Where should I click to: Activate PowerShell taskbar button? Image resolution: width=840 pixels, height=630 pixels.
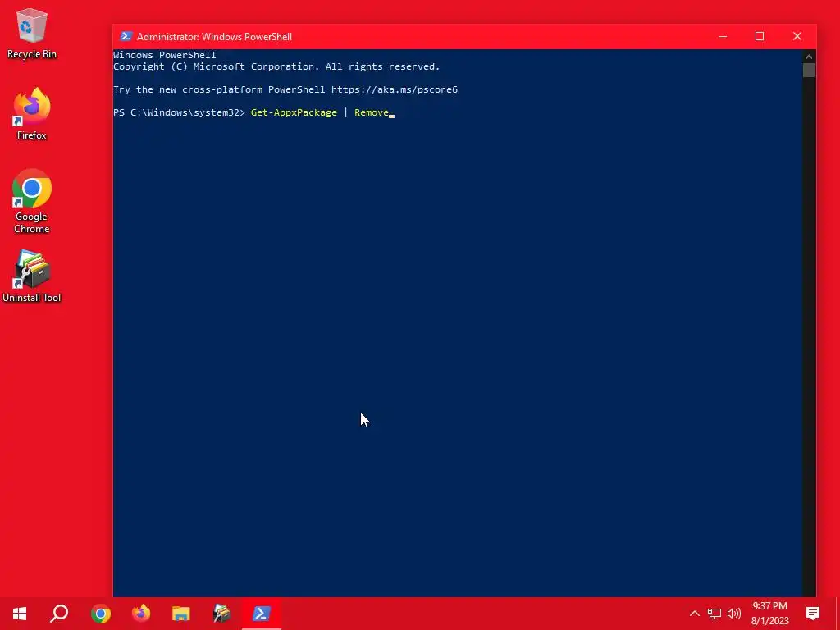click(262, 614)
